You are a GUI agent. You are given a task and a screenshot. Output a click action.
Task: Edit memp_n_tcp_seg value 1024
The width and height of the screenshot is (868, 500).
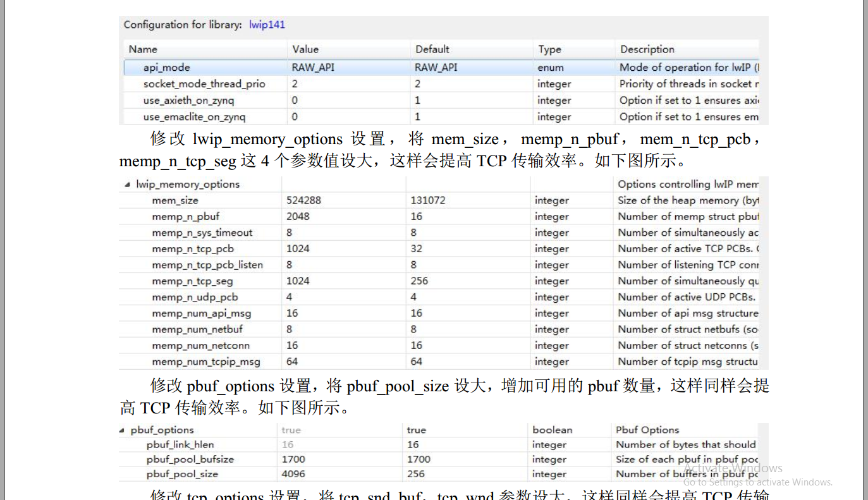298,281
